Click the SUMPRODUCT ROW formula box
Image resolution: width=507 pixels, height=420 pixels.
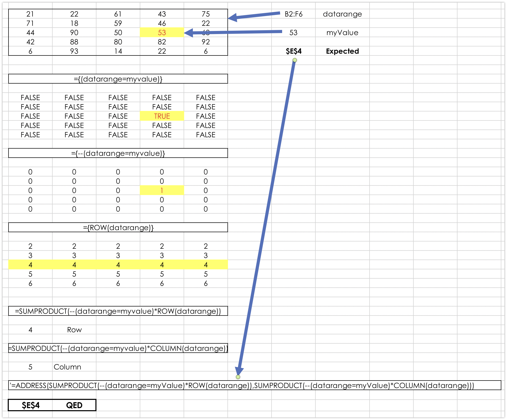tap(118, 311)
